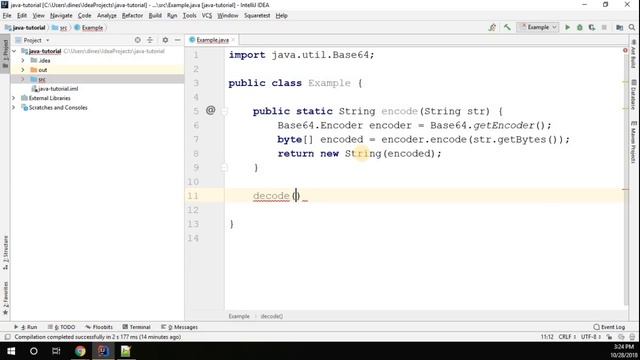Click the icon left of the hammer
Screen dimensions: 640x360
pyautogui.click(x=492, y=27)
